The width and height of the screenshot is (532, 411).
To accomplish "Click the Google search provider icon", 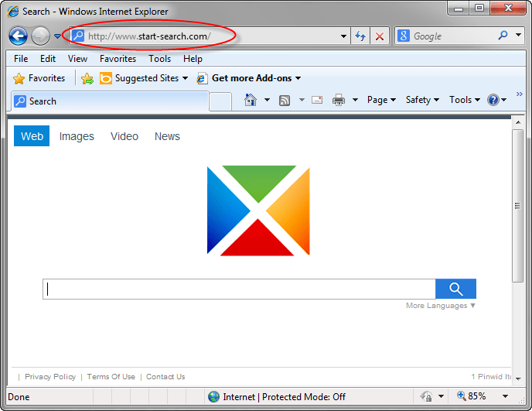I will 404,36.
